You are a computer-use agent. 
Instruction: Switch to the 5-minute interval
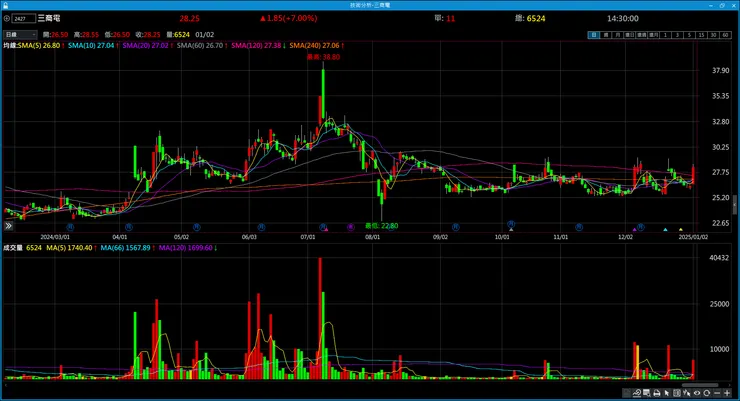pos(689,35)
